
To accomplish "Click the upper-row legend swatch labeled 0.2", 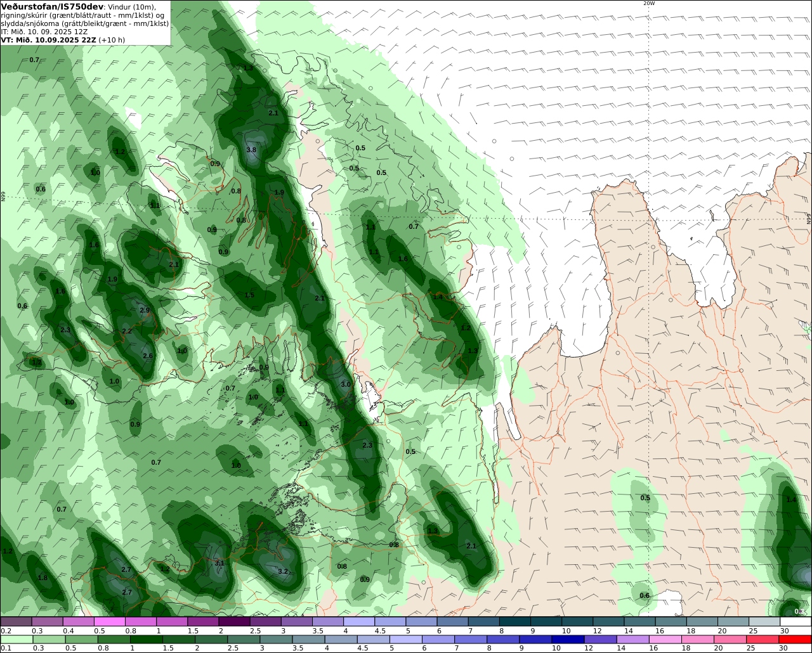I will [x=16, y=621].
